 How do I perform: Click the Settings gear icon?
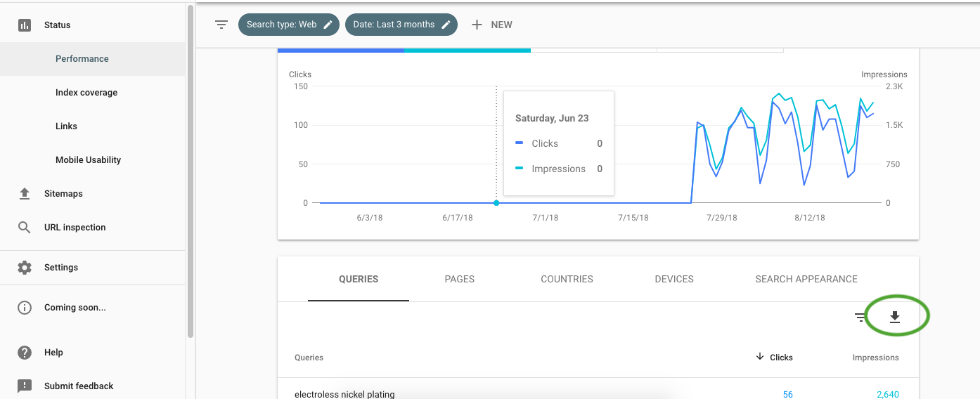pos(25,268)
